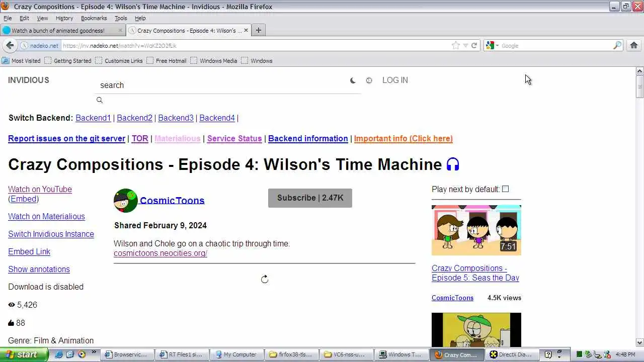This screenshot has width=644, height=362.
Task: Click the Windows start button
Action: coord(24,354)
